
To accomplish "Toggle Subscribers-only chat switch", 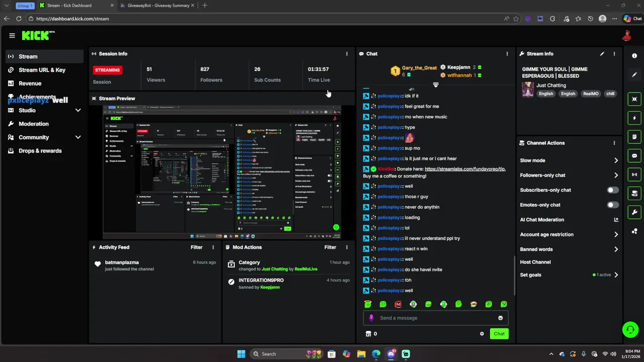I will pyautogui.click(x=612, y=190).
